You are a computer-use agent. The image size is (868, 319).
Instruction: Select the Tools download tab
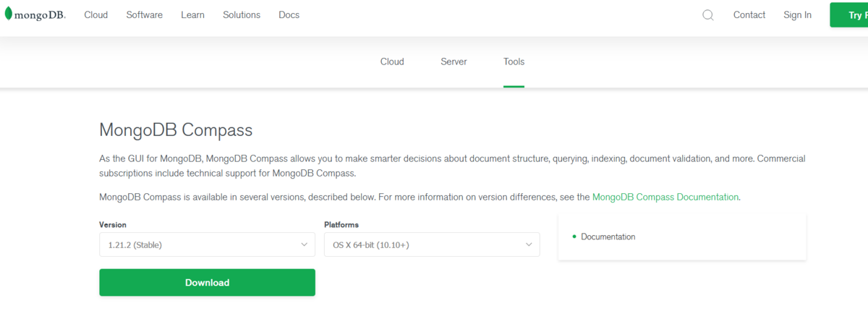(x=514, y=61)
